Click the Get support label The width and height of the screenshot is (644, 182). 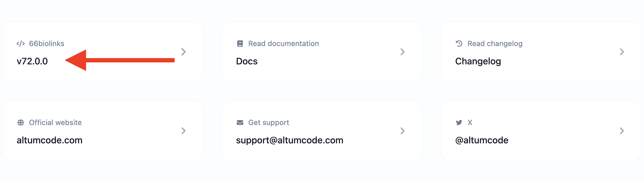pos(269,122)
